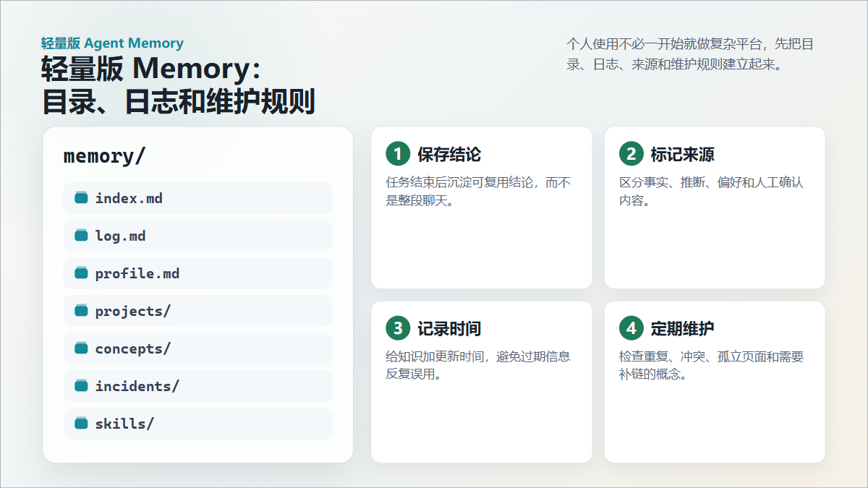
Task: Select the incidents/ folder name
Action: click(x=137, y=386)
